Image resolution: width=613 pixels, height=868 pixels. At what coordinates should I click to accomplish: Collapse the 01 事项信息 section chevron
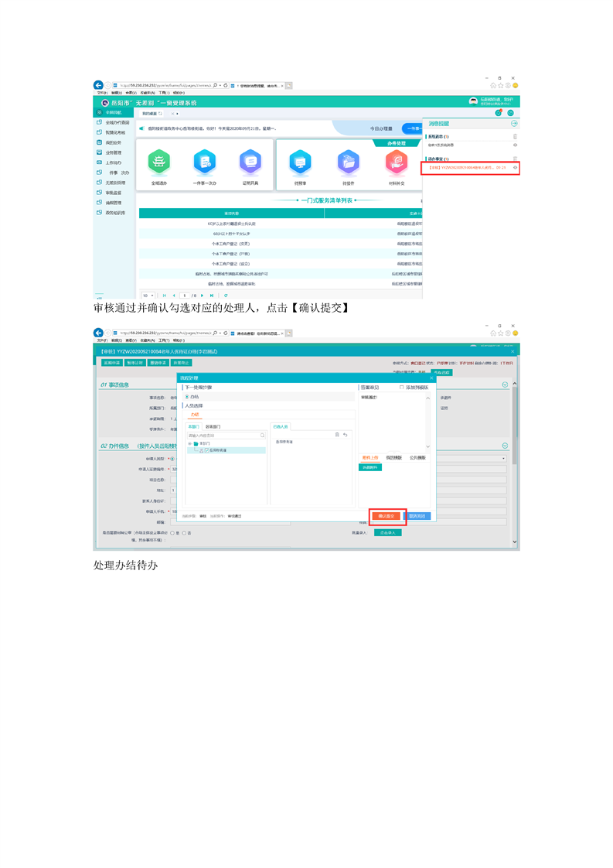point(506,384)
